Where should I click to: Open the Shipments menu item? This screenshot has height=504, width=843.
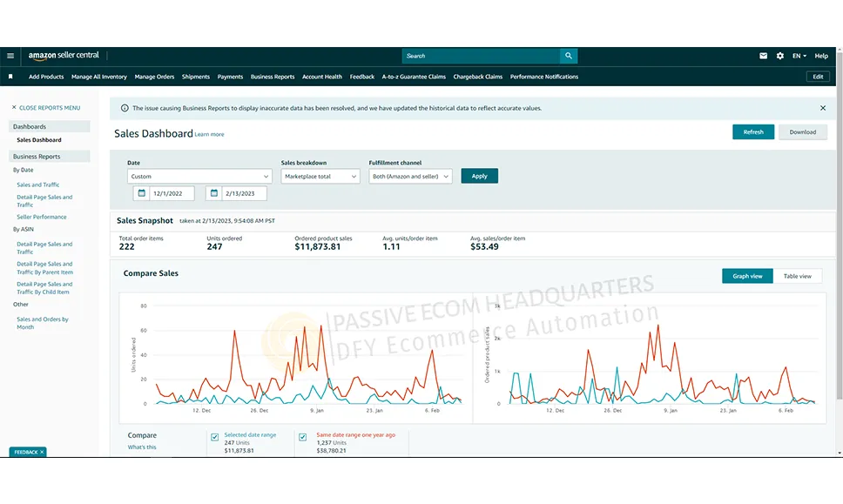click(x=196, y=77)
